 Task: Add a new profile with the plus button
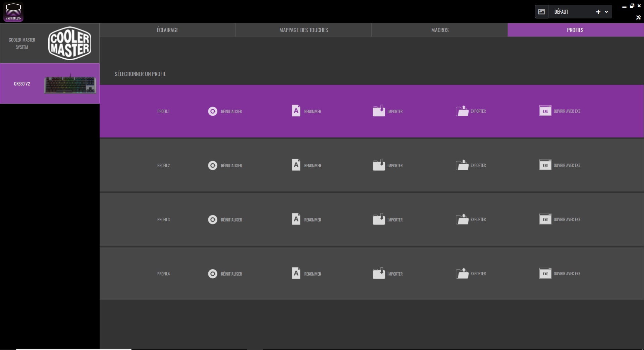pyautogui.click(x=598, y=12)
